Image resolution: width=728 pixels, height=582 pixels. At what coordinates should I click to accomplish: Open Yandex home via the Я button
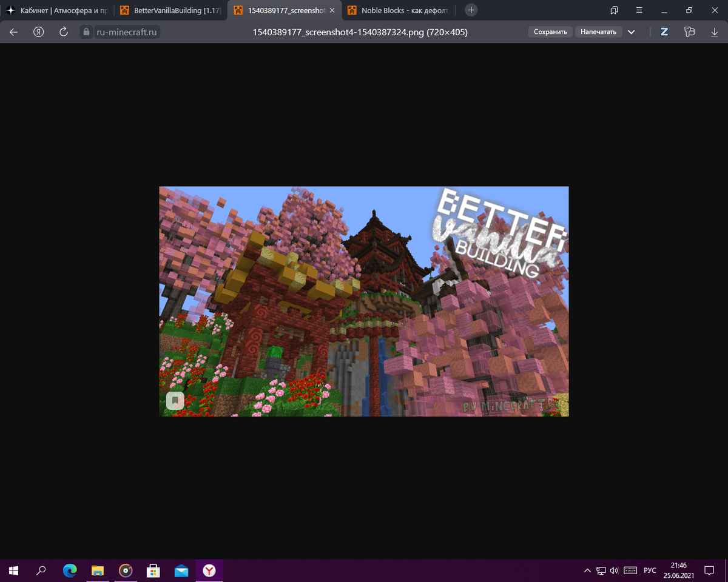39,32
